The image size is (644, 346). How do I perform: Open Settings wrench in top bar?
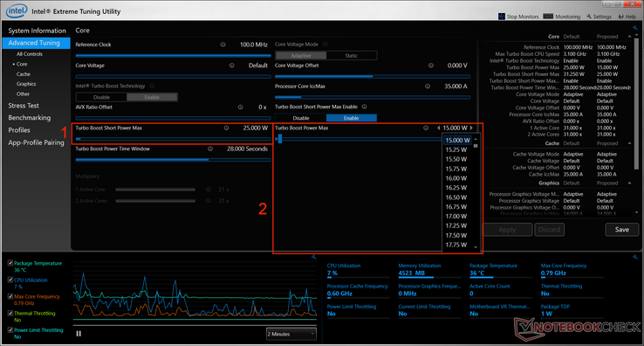coord(599,17)
